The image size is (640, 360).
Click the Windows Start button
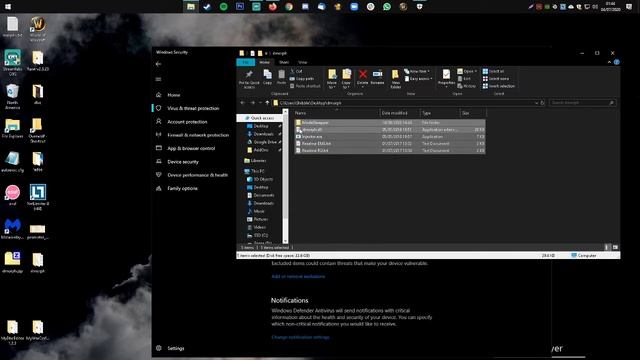click(x=8, y=7)
